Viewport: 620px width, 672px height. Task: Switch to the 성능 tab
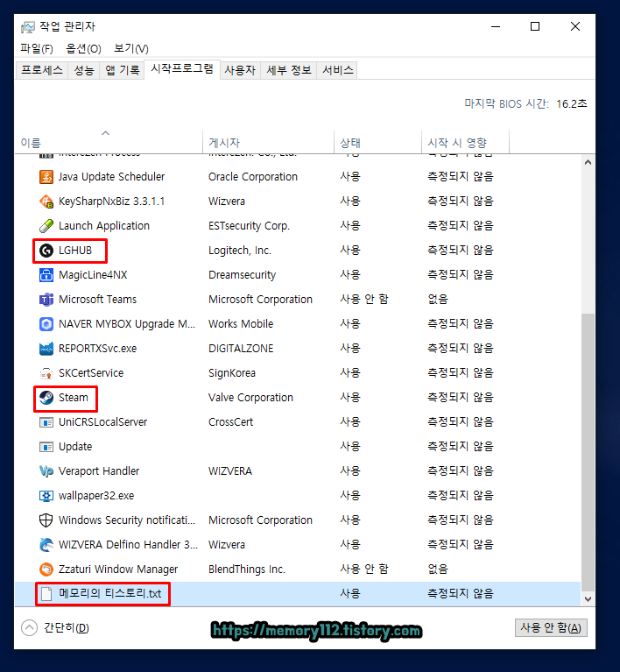tap(83, 70)
